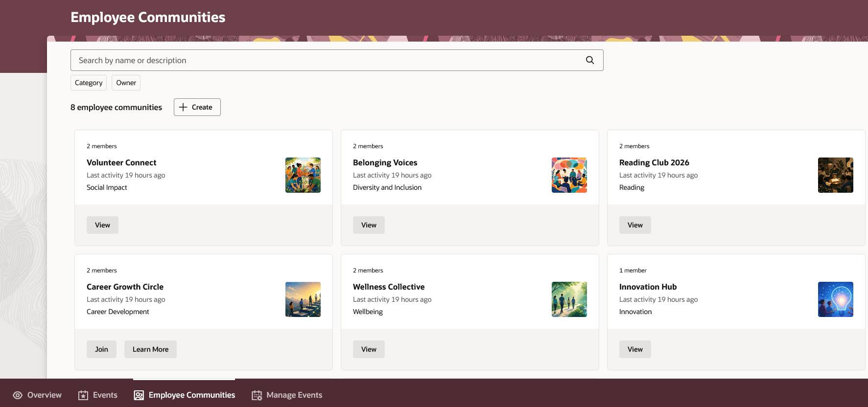Click the Social Impact category label
The height and width of the screenshot is (407, 868).
tap(107, 187)
